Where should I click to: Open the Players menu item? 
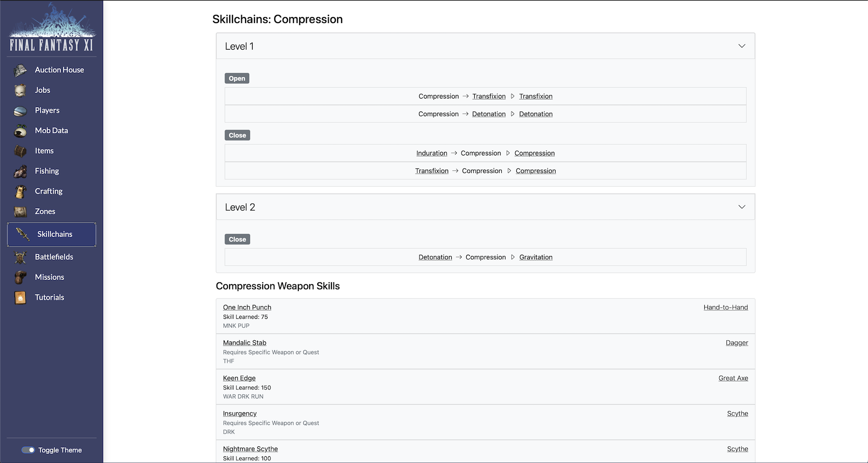pyautogui.click(x=47, y=110)
